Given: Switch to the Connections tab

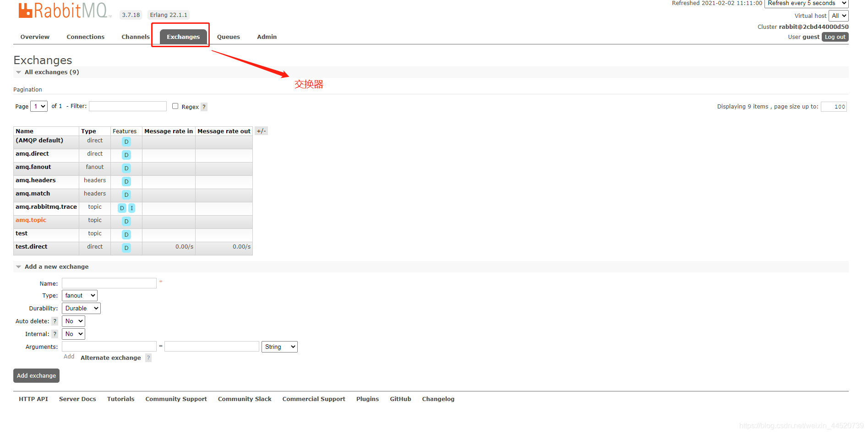Looking at the screenshot, I should coord(86,37).
